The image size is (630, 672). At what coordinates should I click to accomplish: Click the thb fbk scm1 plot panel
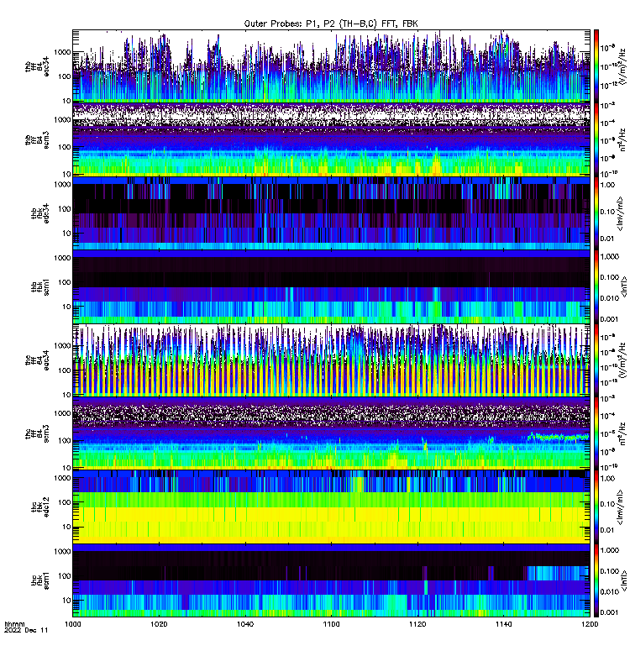tap(331, 286)
